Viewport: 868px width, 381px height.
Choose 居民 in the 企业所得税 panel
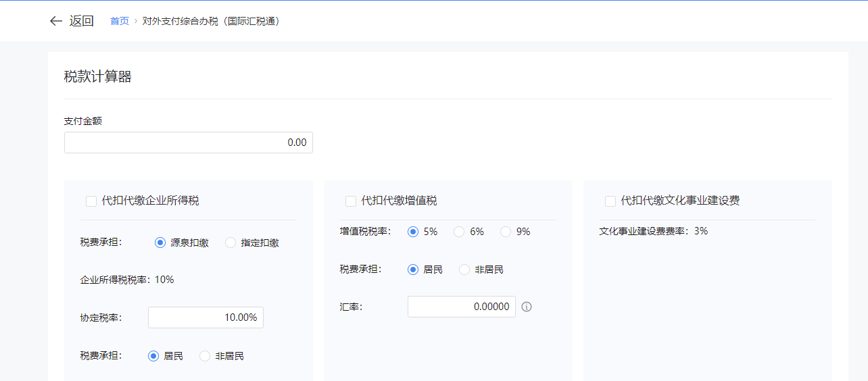point(153,356)
